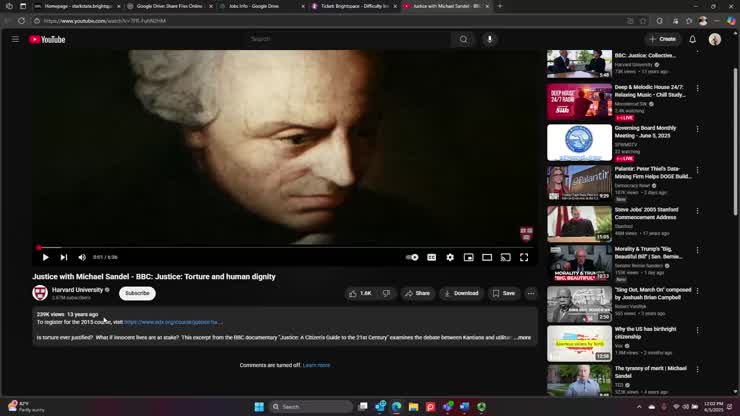
Task: Click the video progress bar
Action: coord(285,247)
